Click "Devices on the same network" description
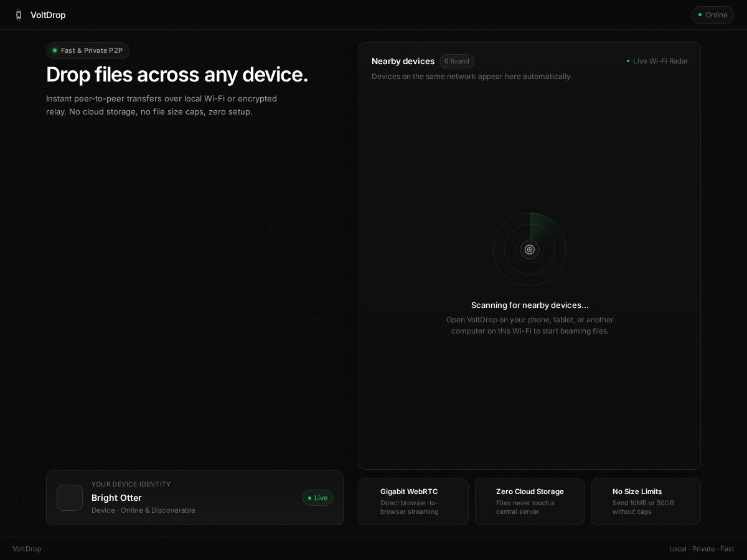 pos(472,77)
